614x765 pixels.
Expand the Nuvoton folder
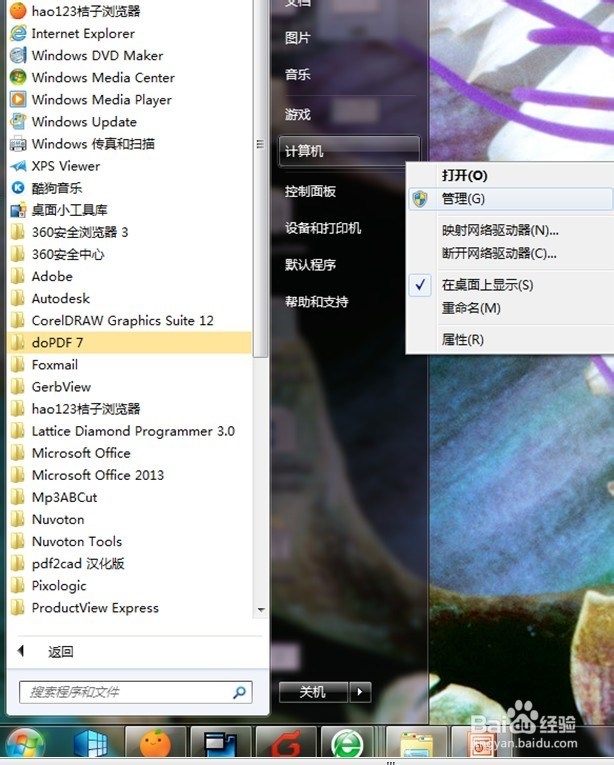(130, 520)
